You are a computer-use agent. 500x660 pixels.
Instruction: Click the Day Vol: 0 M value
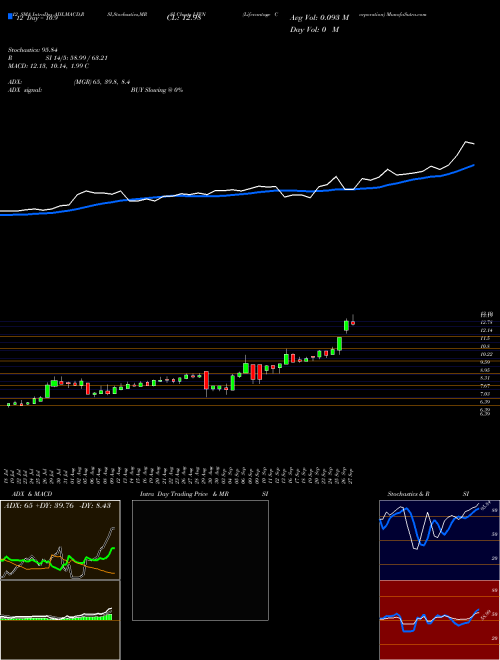point(314,30)
